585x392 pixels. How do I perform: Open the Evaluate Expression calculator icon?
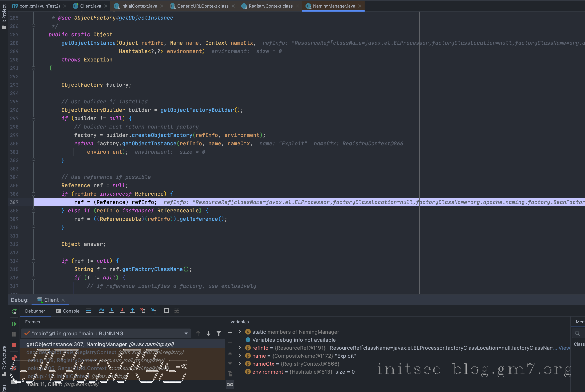tap(166, 311)
